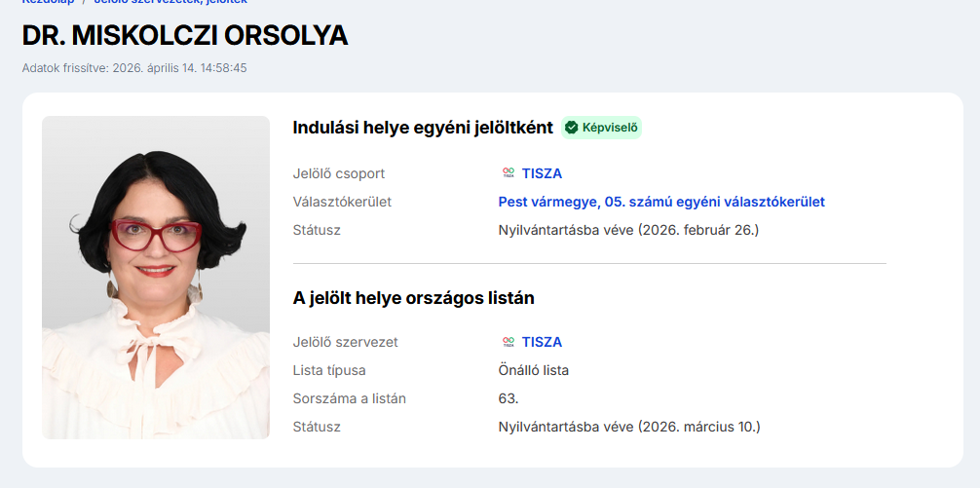Click the candidate portrait photo
This screenshot has width=980, height=488.
point(156,278)
